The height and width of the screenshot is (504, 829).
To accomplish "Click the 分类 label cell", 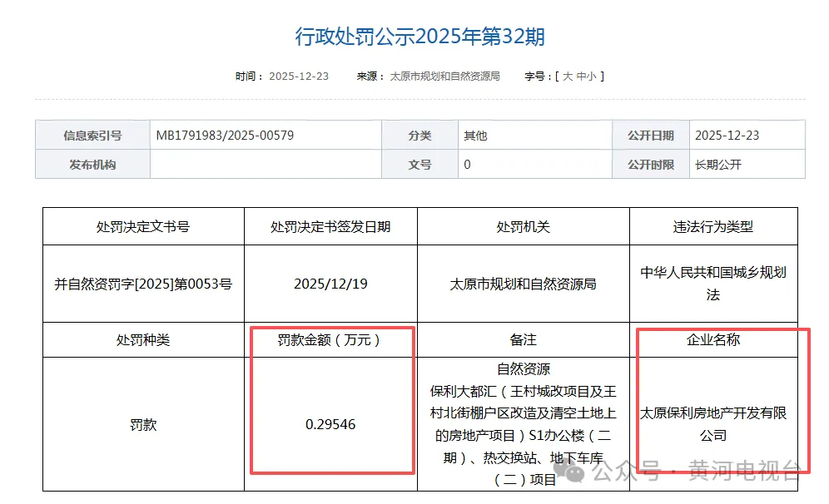I will (419, 136).
